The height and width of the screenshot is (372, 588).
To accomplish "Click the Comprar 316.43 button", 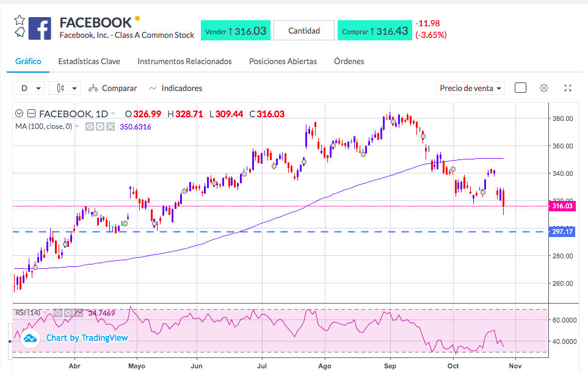I will coord(375,31).
